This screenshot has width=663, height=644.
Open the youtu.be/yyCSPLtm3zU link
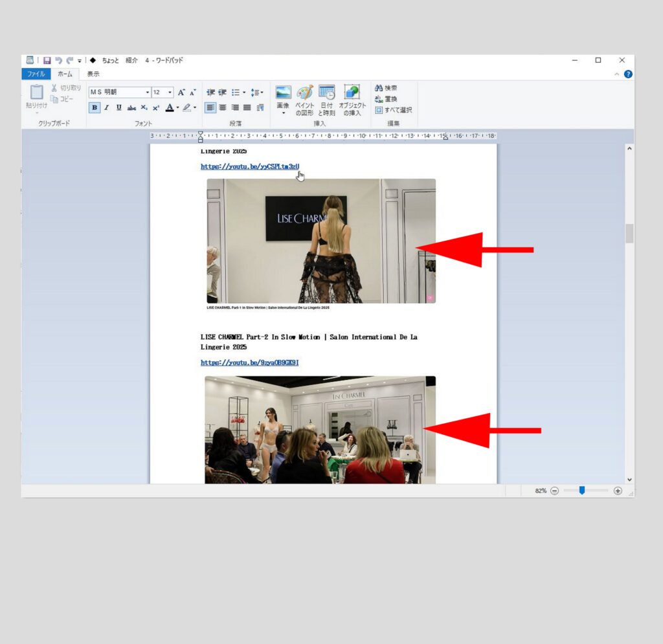click(x=250, y=166)
